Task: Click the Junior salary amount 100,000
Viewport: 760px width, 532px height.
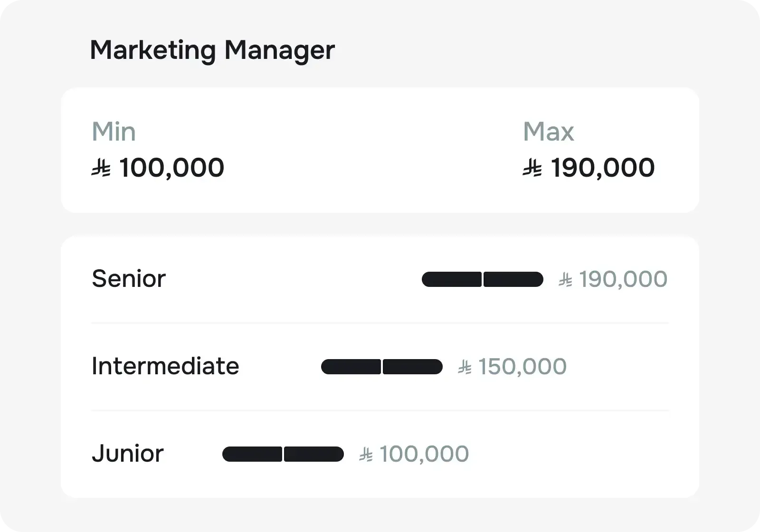Action: pos(424,455)
